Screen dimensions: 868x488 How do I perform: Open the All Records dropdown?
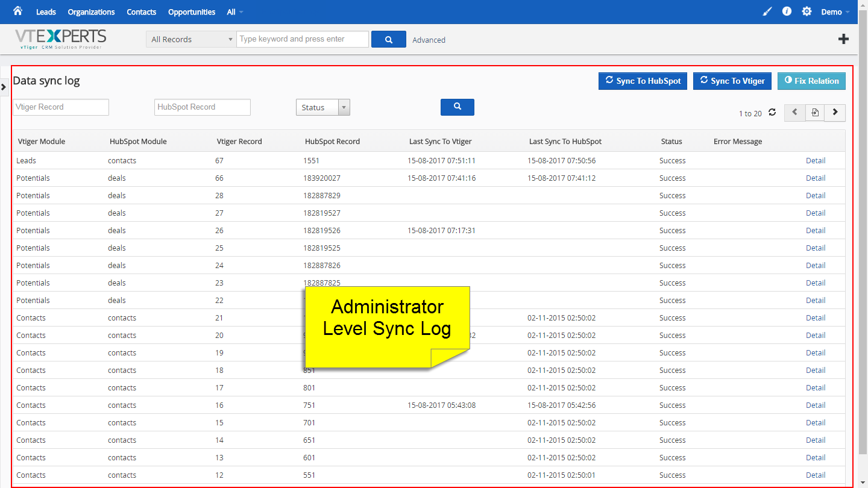pos(191,39)
